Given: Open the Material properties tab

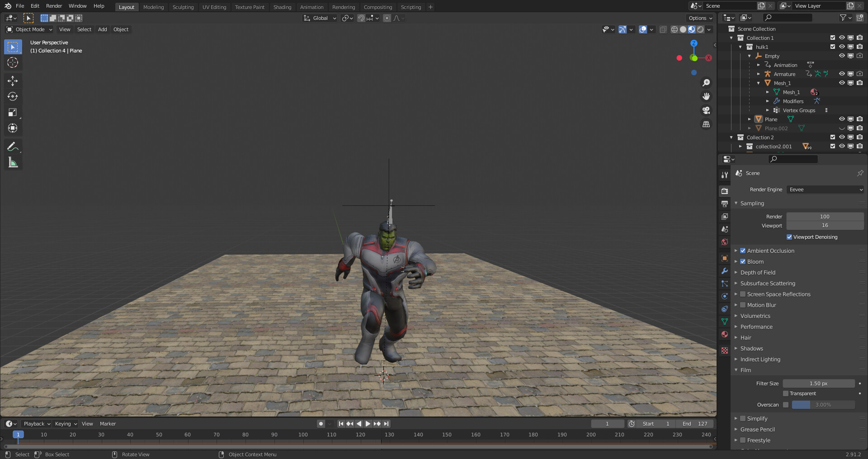Looking at the screenshot, I should [725, 334].
